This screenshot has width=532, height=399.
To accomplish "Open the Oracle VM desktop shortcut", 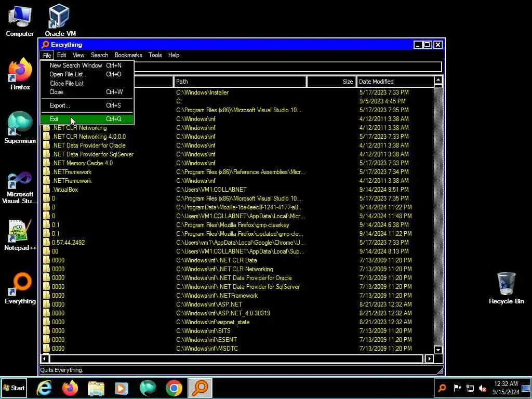I will [60, 20].
